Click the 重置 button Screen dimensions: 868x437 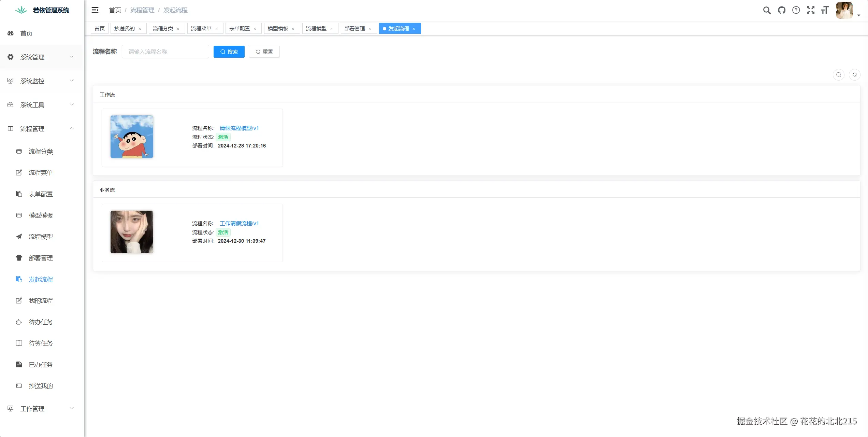pos(264,52)
